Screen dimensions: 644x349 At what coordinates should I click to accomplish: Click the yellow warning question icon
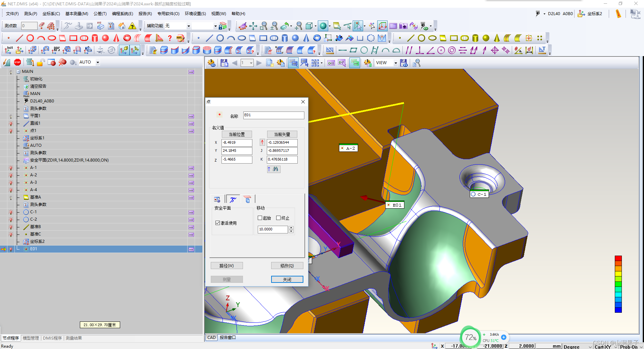[133, 26]
